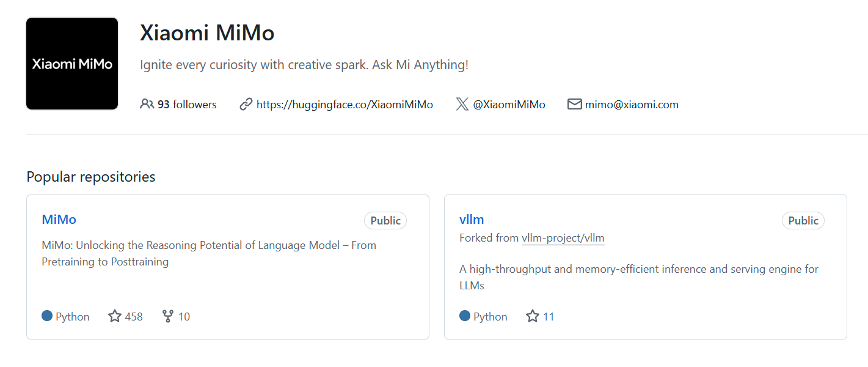Click the followers people icon
868x367 pixels.
pos(147,104)
